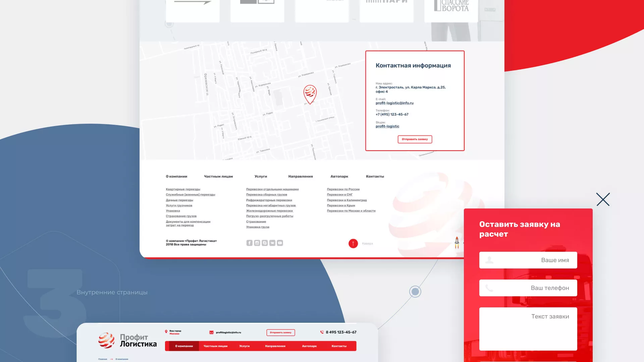Image resolution: width=644 pixels, height=362 pixels.
Task: Open the 'Автопарк' navigation item
Action: click(x=309, y=346)
